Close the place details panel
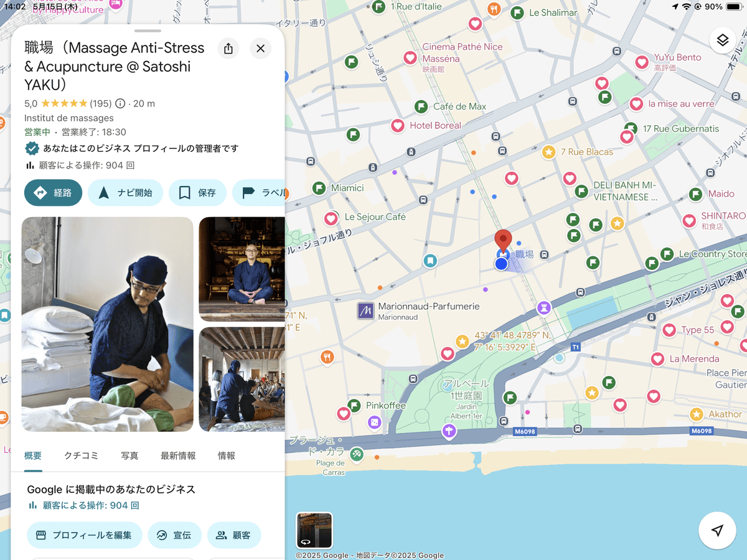The width and height of the screenshot is (747, 560). 260,49
